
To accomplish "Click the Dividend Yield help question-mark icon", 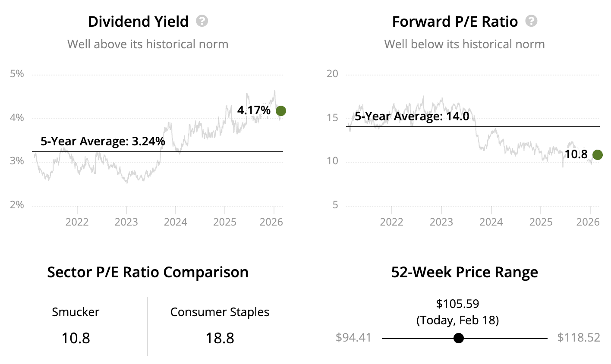I will (x=202, y=21).
